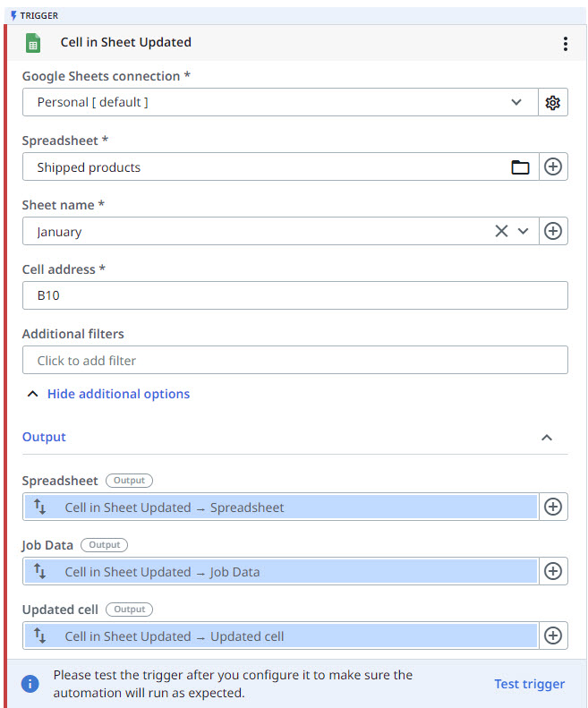The width and height of the screenshot is (588, 708).
Task: Click the Google Sheets icon in trigger header
Action: tap(34, 43)
